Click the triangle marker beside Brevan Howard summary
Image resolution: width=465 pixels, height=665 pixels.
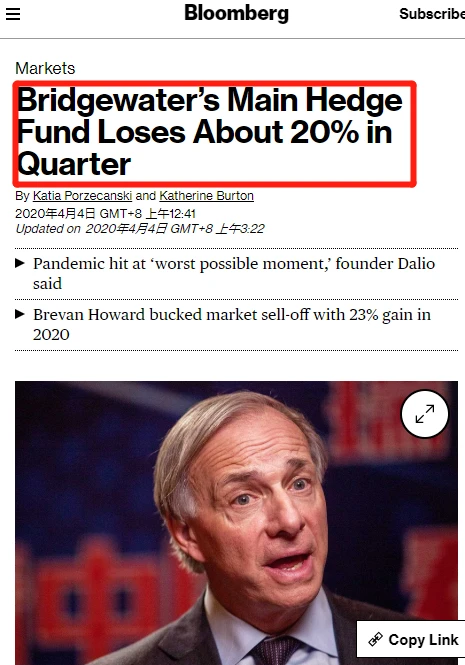click(20, 314)
